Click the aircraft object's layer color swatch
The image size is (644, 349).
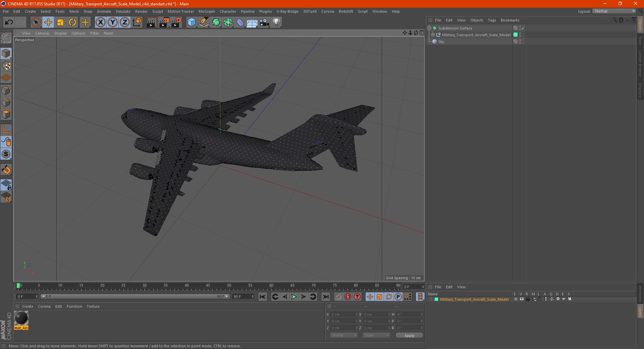(x=516, y=35)
